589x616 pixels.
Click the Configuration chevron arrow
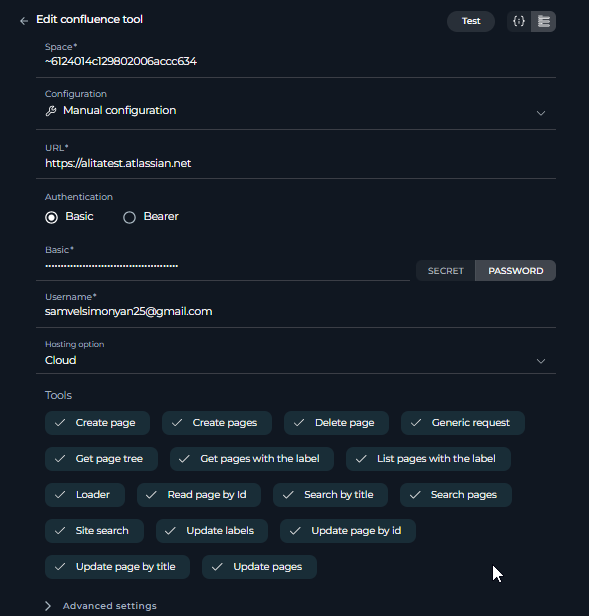pyautogui.click(x=541, y=113)
